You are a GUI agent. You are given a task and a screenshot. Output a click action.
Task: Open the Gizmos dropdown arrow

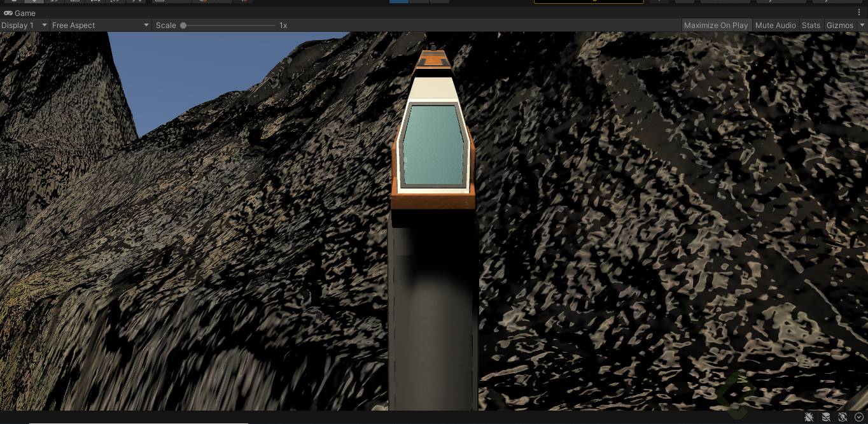click(x=862, y=25)
